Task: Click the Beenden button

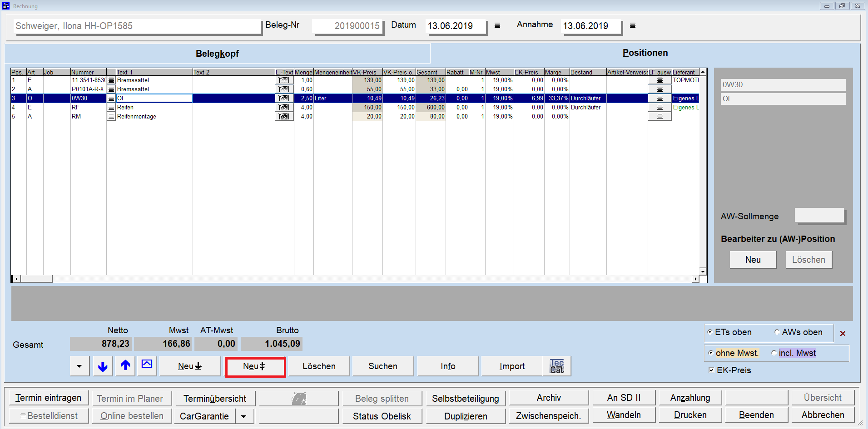Action: (756, 415)
